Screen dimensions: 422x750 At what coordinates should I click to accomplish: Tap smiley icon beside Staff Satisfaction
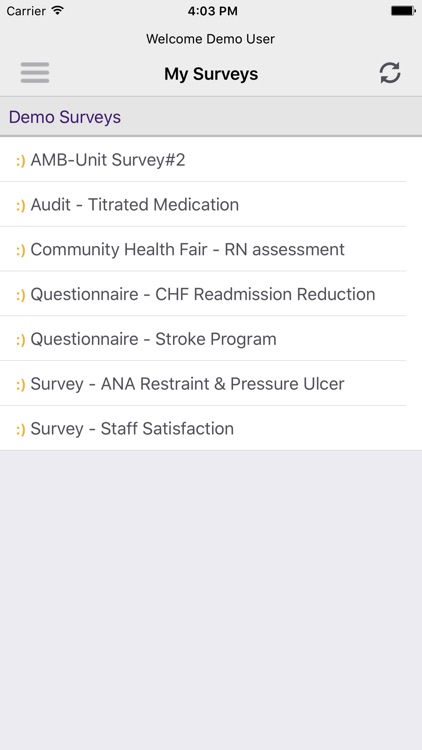click(21, 430)
